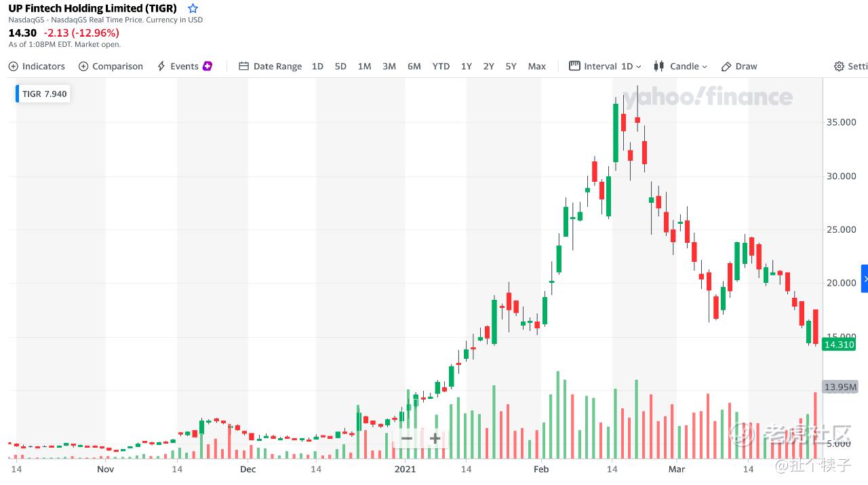The image size is (868, 485).
Task: Open the Events lightning option
Action: pyautogui.click(x=177, y=66)
